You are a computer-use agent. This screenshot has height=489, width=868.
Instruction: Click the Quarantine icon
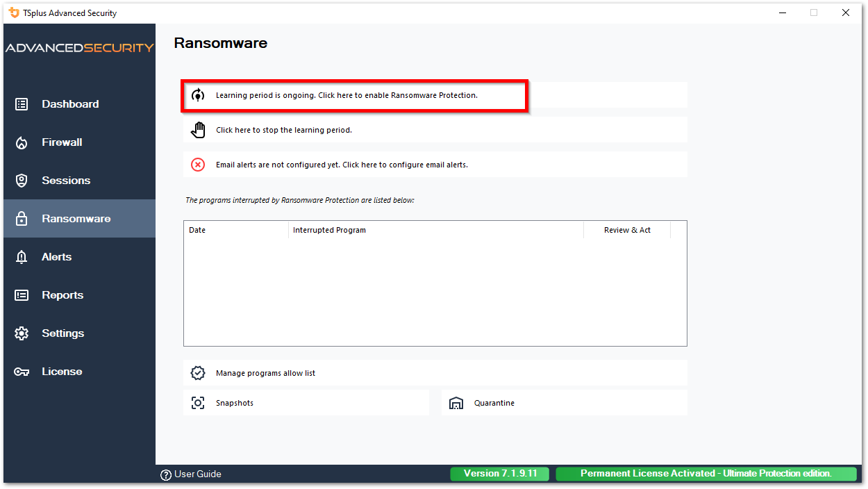pos(456,403)
